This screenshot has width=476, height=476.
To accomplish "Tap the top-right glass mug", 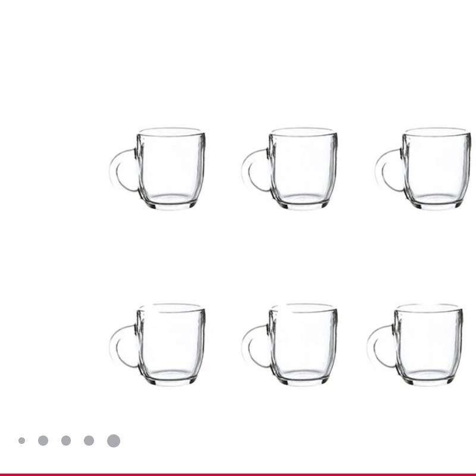I will [x=423, y=169].
